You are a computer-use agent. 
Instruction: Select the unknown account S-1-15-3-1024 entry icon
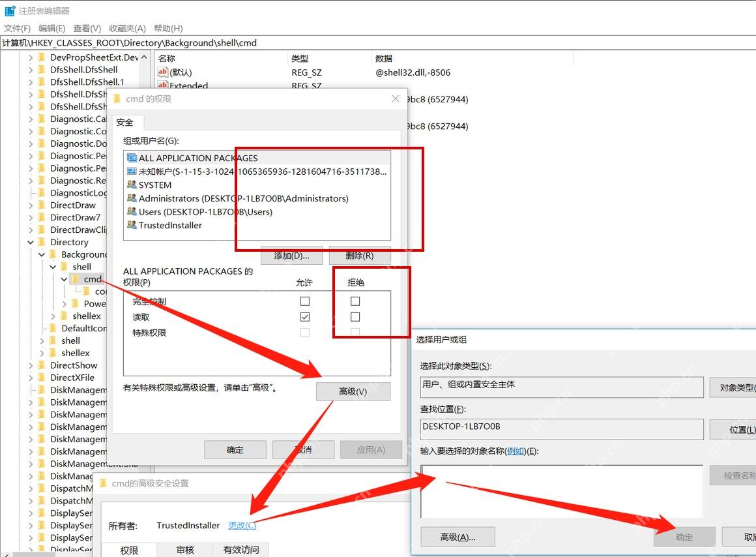pyautogui.click(x=132, y=172)
